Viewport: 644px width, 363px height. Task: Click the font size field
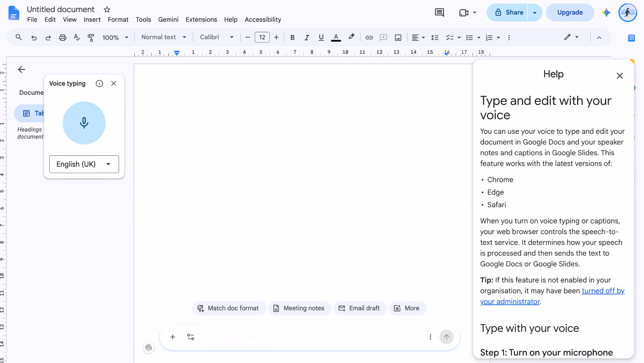262,37
